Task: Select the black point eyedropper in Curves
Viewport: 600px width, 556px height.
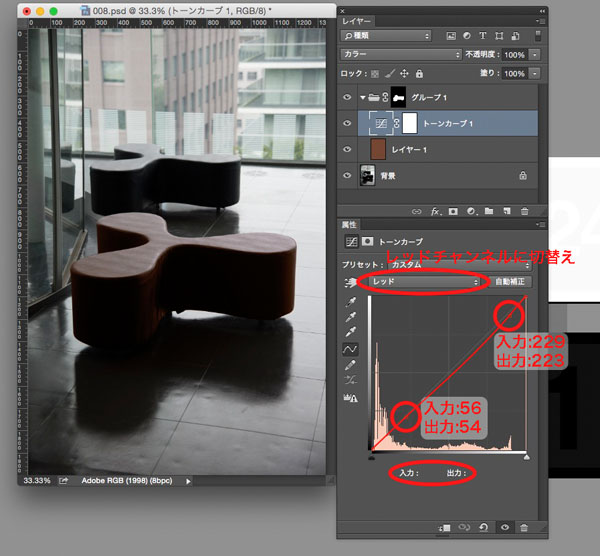Action: [350, 303]
